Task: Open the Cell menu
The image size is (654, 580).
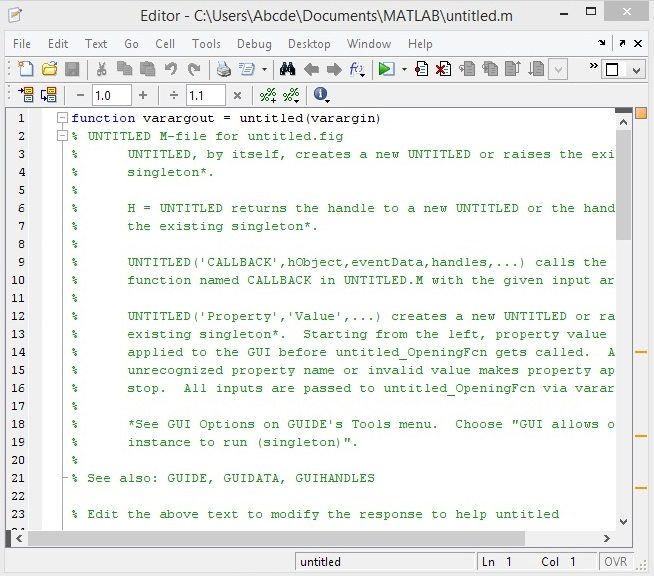Action: click(x=165, y=44)
